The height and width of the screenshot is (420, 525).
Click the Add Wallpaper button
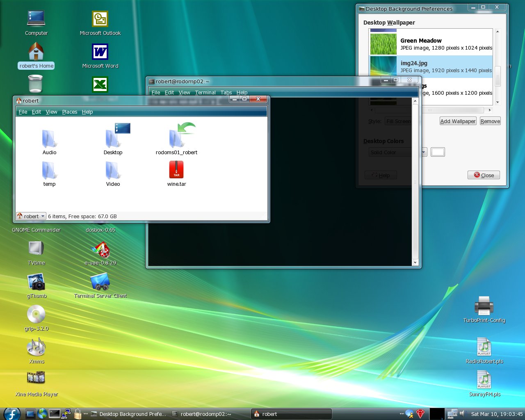point(458,121)
